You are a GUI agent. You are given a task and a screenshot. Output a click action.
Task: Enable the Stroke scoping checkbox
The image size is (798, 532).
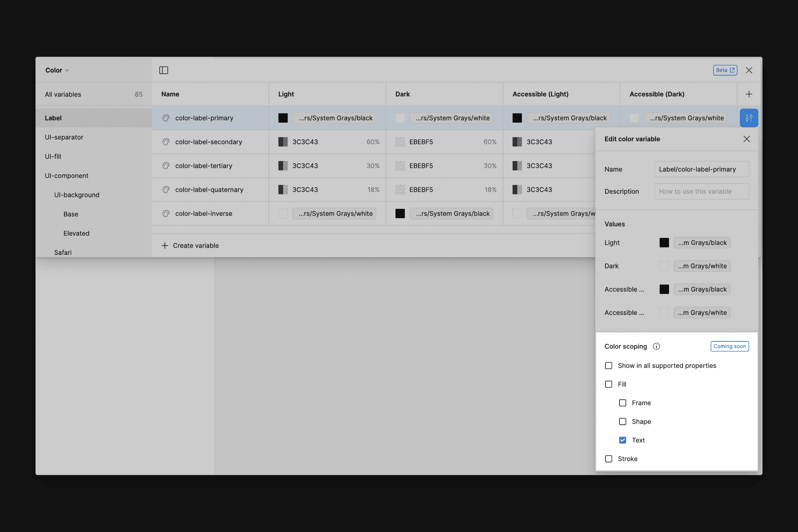tap(609, 459)
